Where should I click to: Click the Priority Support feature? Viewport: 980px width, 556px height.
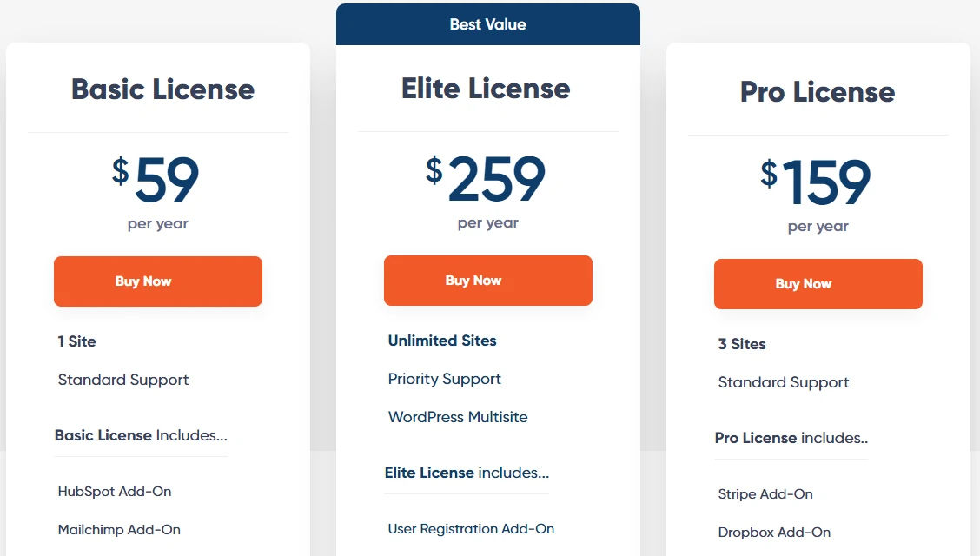tap(444, 379)
